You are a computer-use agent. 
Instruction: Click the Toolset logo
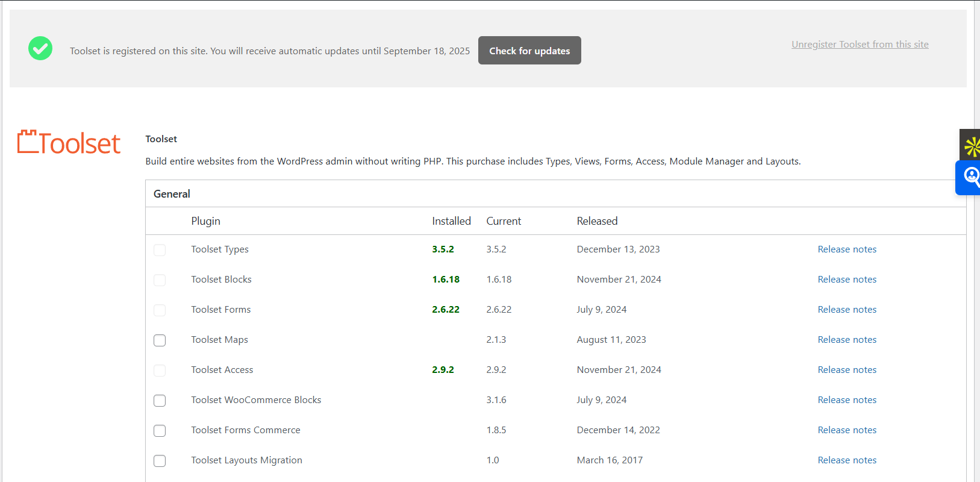(x=69, y=142)
